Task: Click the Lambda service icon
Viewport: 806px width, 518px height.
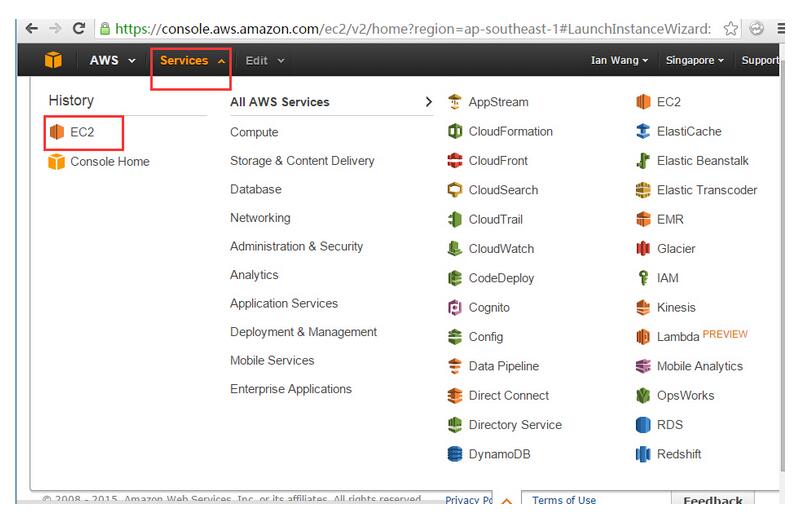Action: (643, 337)
